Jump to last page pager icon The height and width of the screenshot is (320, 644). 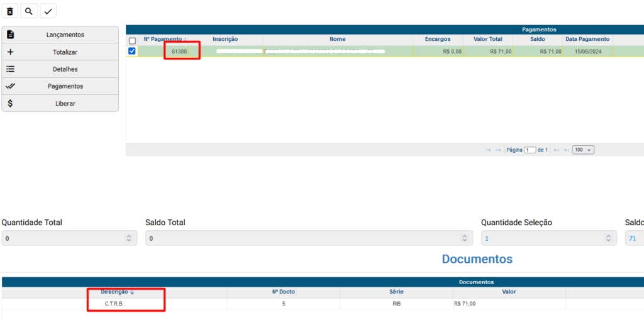(566, 150)
